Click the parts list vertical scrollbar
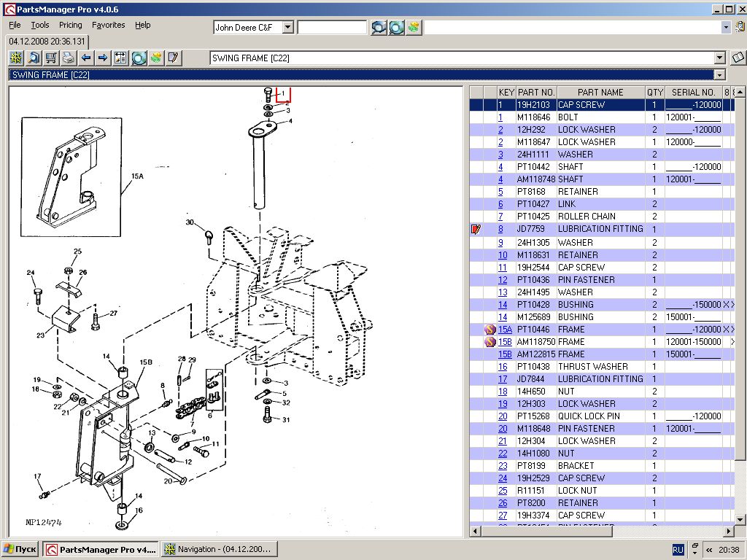The width and height of the screenshot is (747, 560). [x=740, y=292]
